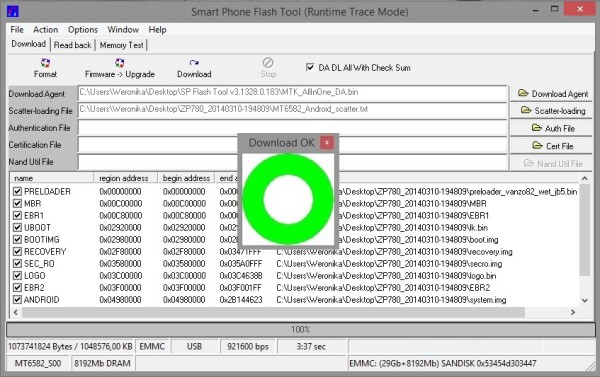Click the 0x2B144623 end address cell

pyautogui.click(x=241, y=300)
